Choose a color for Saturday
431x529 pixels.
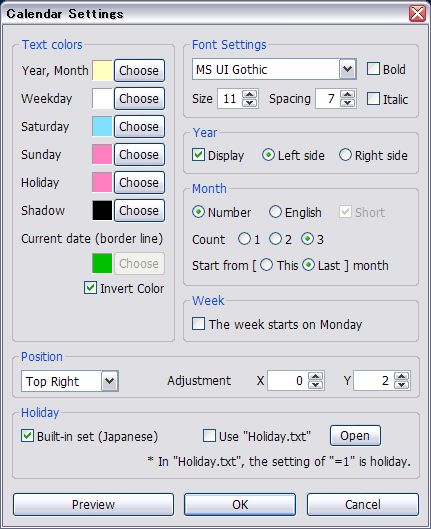[x=139, y=127]
